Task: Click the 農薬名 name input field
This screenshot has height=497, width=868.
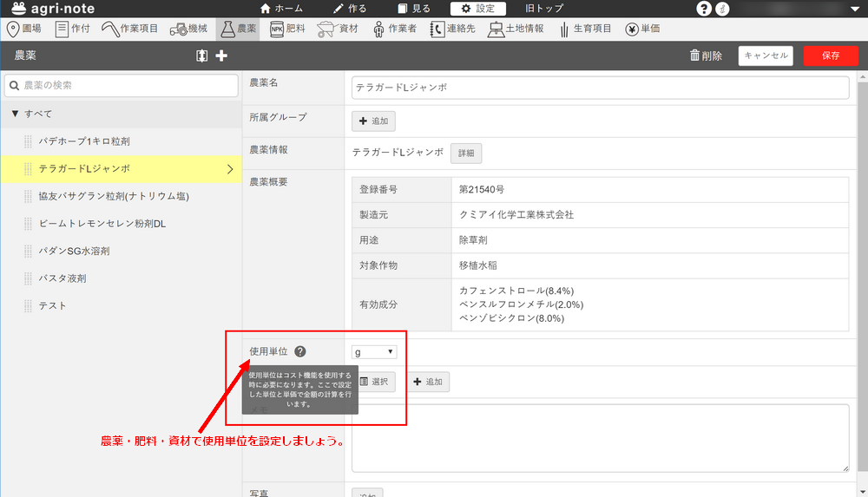Action: pyautogui.click(x=600, y=88)
